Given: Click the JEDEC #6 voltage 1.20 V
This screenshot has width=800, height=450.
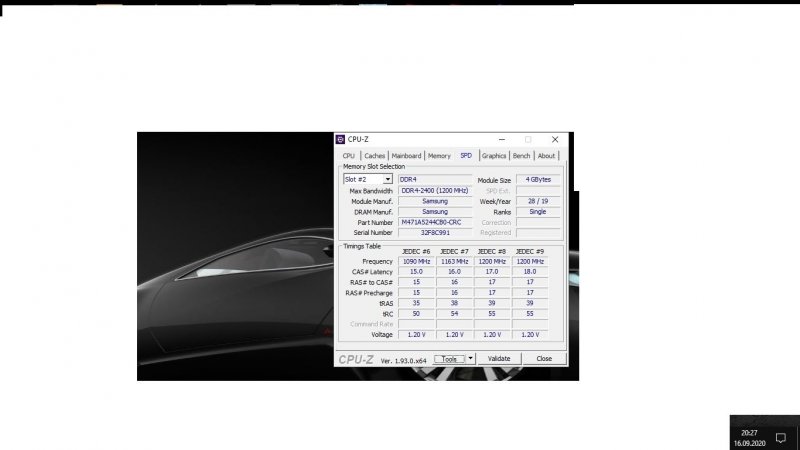Looking at the screenshot, I should (416, 335).
